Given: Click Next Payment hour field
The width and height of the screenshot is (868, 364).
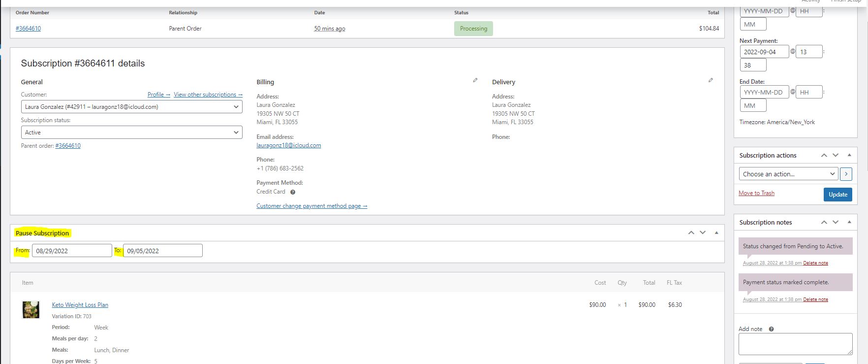Looking at the screenshot, I should (x=809, y=52).
